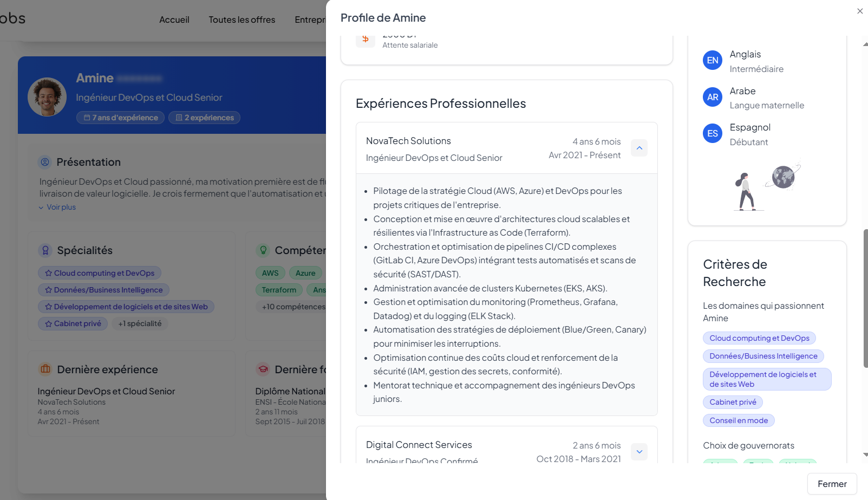Image resolution: width=868 pixels, height=500 pixels.
Task: Click Amine's profile photo avatar
Action: tap(47, 97)
